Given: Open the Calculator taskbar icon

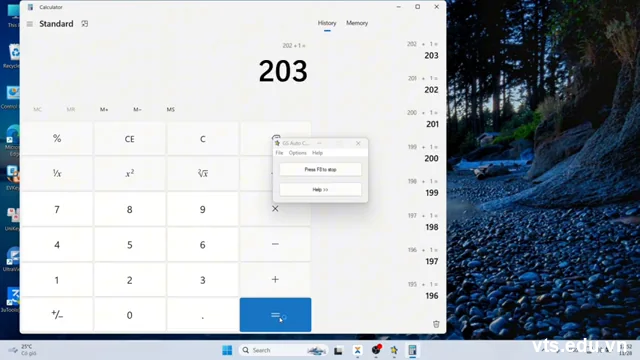Looking at the screenshot, I should (413, 350).
